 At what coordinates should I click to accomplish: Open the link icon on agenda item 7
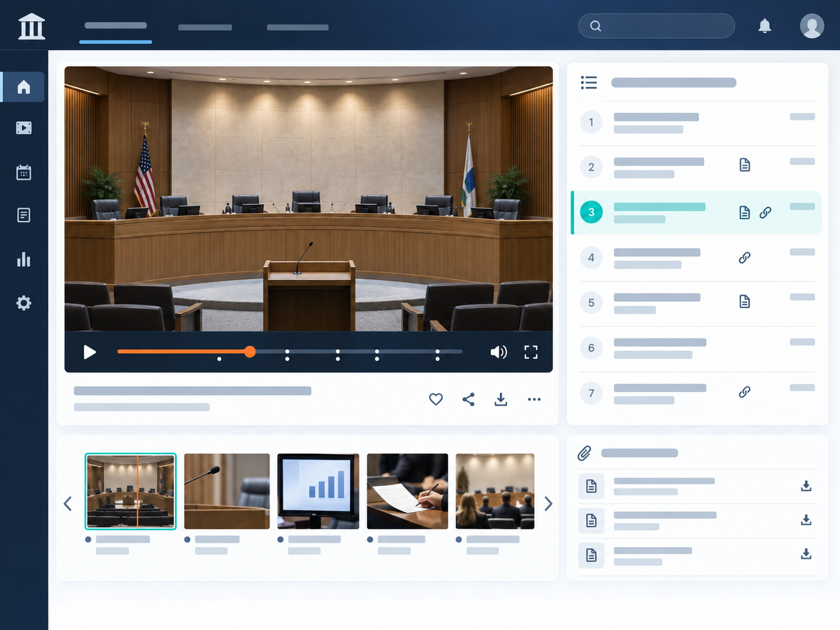click(x=745, y=392)
